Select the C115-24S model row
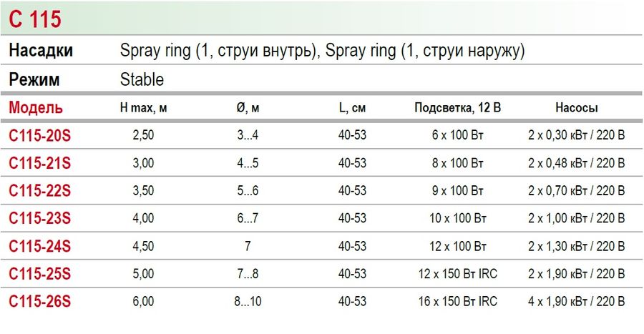The image size is (644, 334). (x=39, y=246)
